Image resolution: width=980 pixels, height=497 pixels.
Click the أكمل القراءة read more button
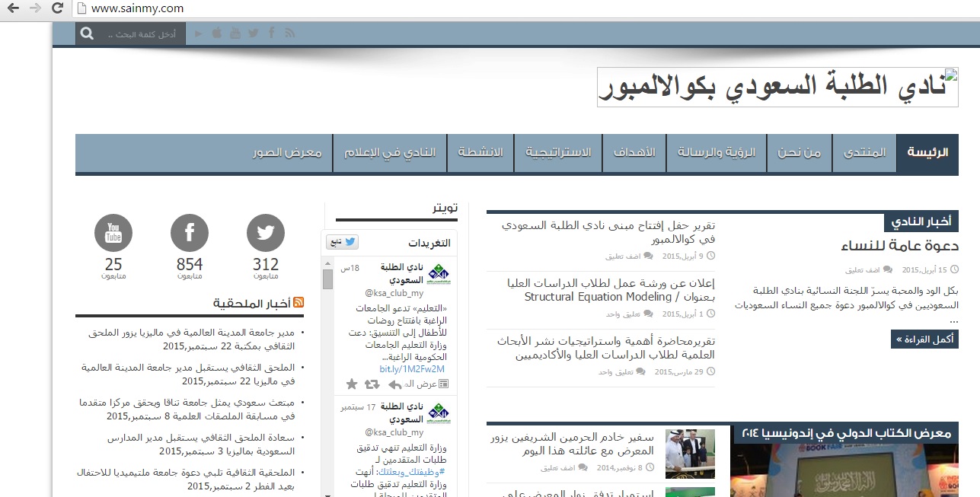point(924,339)
